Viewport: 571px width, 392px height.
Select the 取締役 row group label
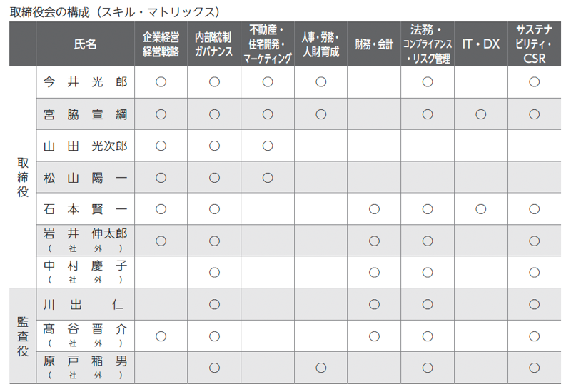pyautogui.click(x=23, y=177)
